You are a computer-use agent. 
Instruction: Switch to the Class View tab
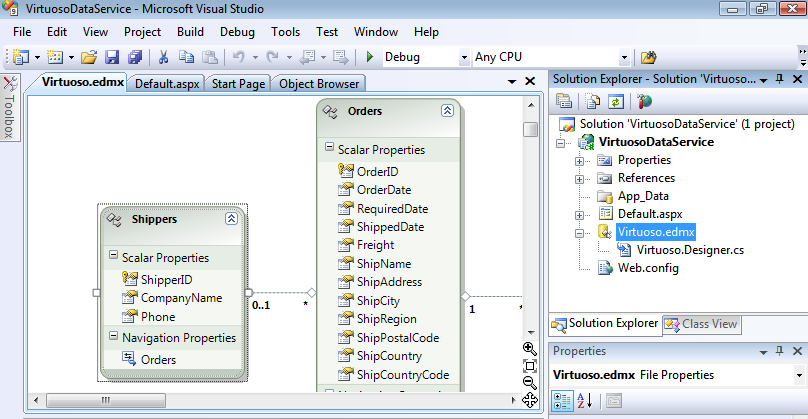[702, 324]
